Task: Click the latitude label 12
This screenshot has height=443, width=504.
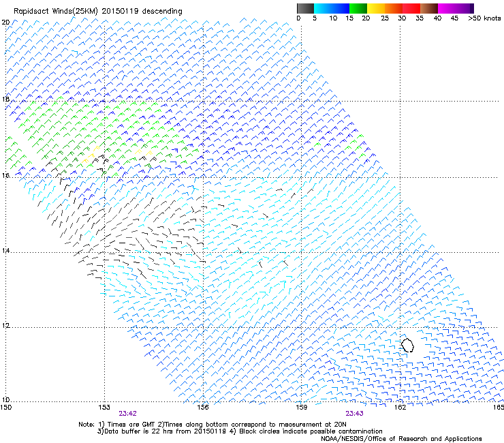Action: click(5, 326)
